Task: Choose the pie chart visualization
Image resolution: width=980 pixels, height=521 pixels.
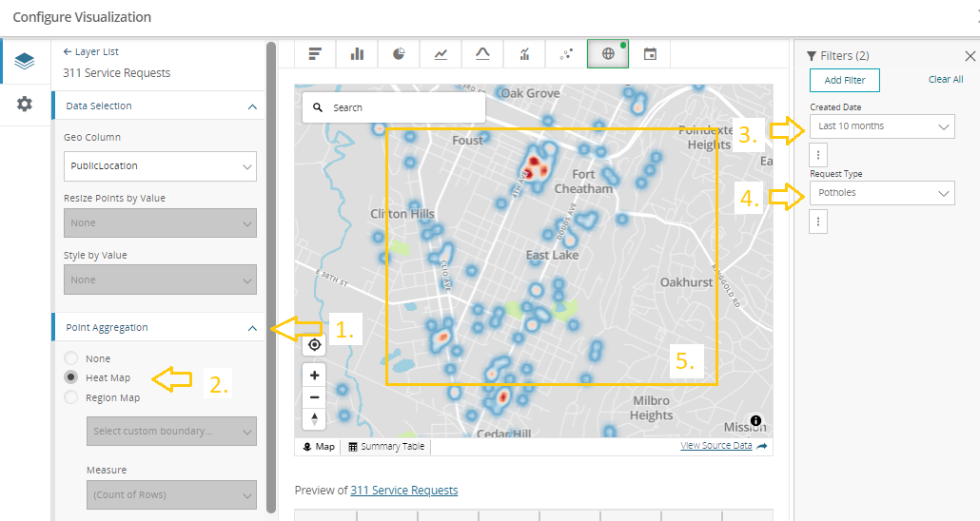Action: [x=399, y=54]
